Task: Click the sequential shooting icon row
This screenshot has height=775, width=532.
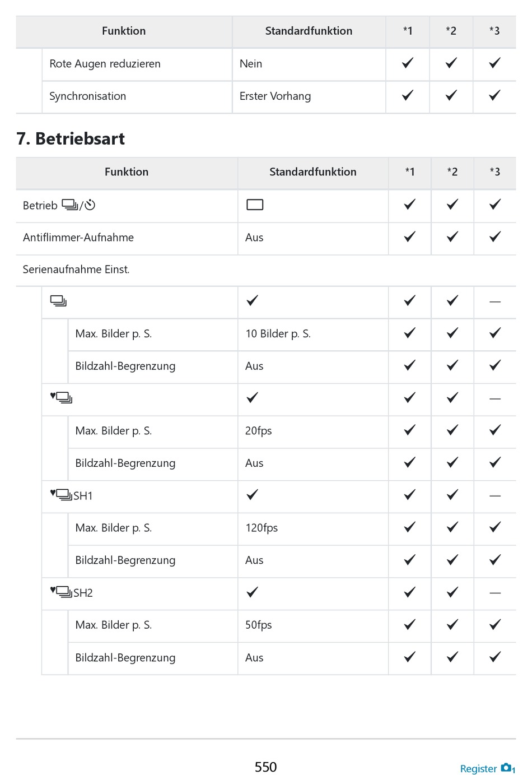Action: (x=58, y=301)
